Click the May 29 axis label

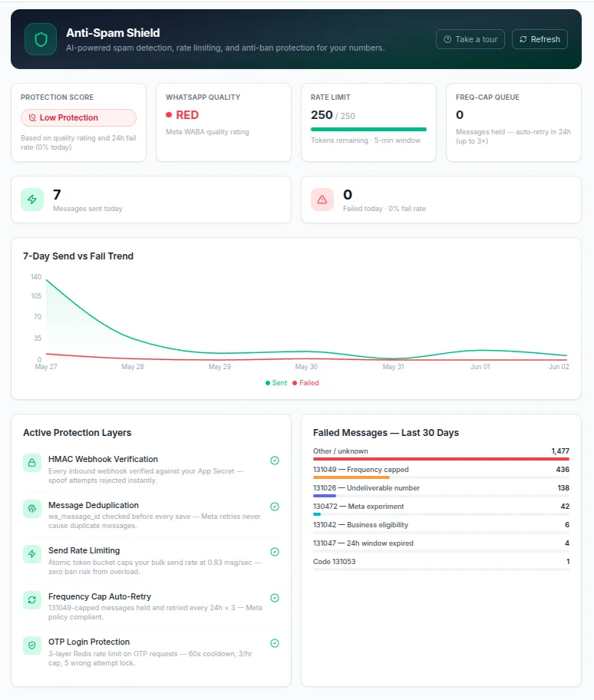coord(219,367)
